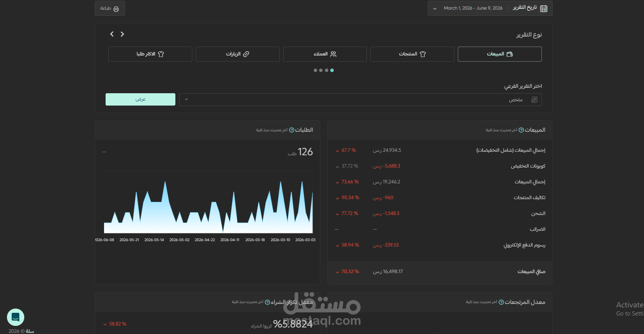This screenshot has height=334, width=644.
Task: Switch to the الزيارات report tab
Action: tap(237, 54)
